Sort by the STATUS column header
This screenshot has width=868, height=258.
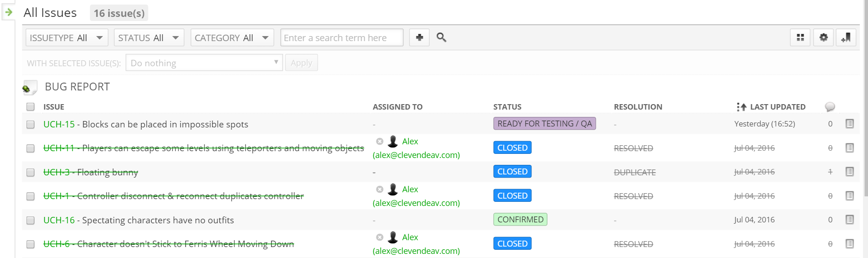click(507, 107)
